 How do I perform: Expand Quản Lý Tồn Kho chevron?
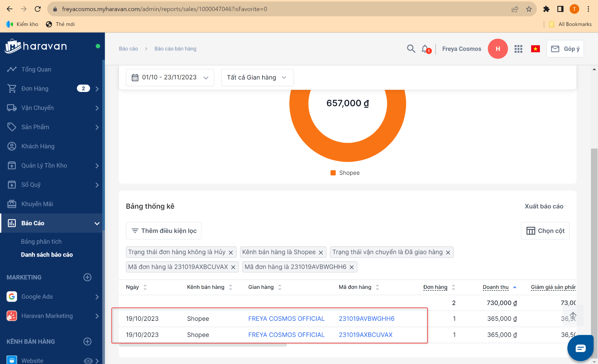[97, 166]
